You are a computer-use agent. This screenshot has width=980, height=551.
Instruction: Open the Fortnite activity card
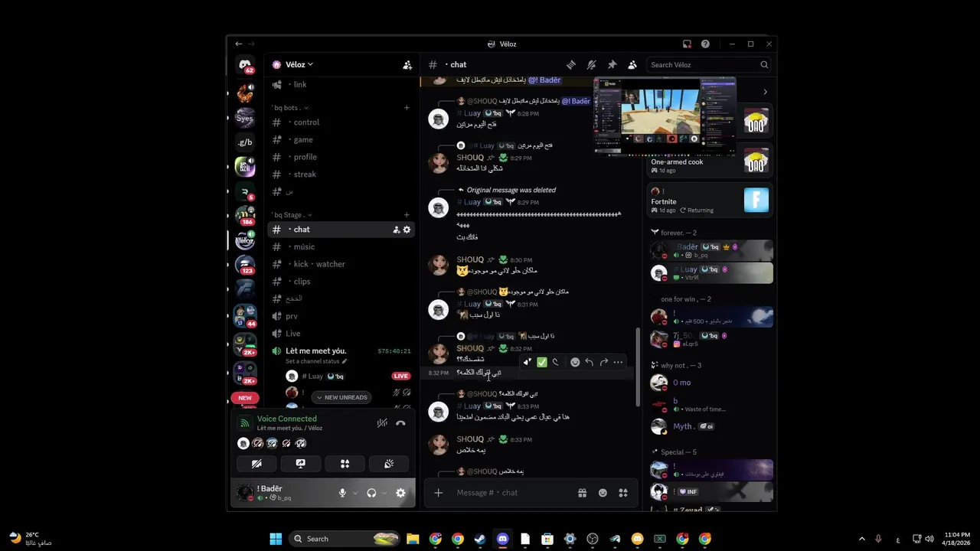(710, 201)
